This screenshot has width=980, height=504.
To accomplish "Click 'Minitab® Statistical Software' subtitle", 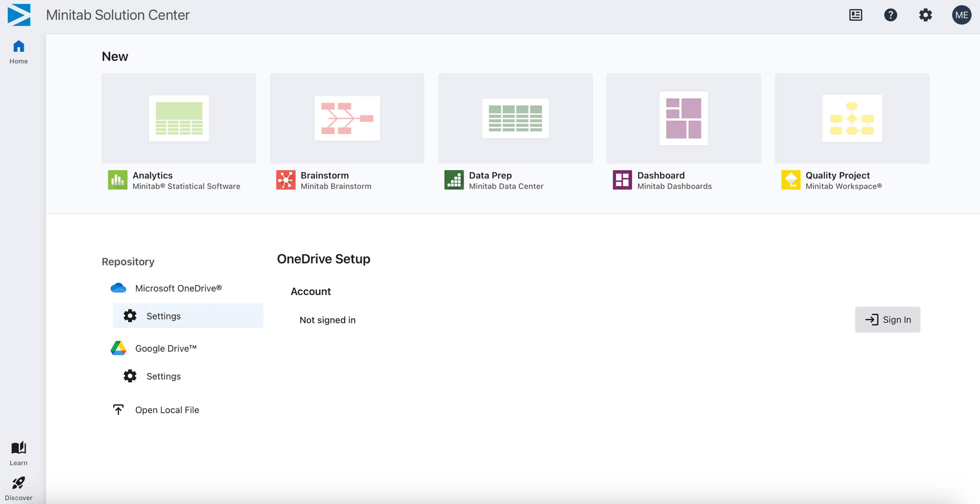I will [x=186, y=186].
